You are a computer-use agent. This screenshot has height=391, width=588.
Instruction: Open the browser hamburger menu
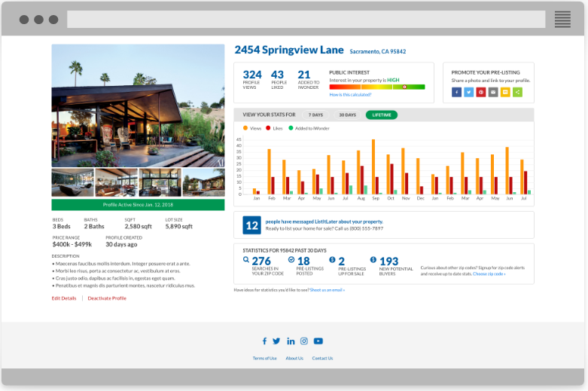point(562,20)
